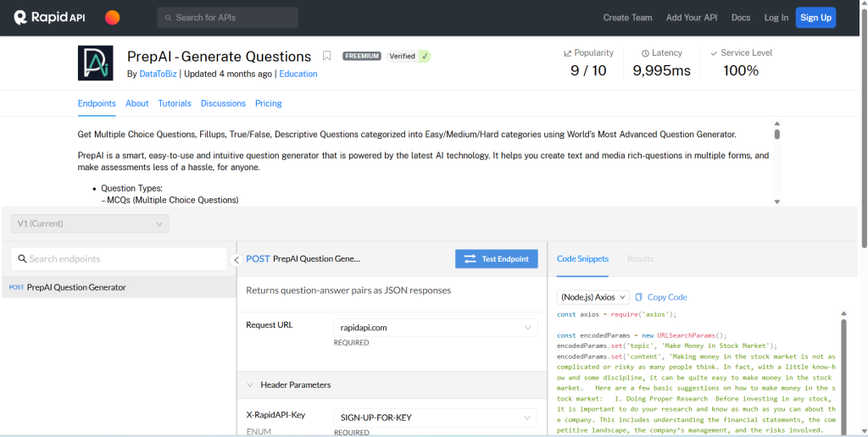Open the Education category link

[298, 74]
